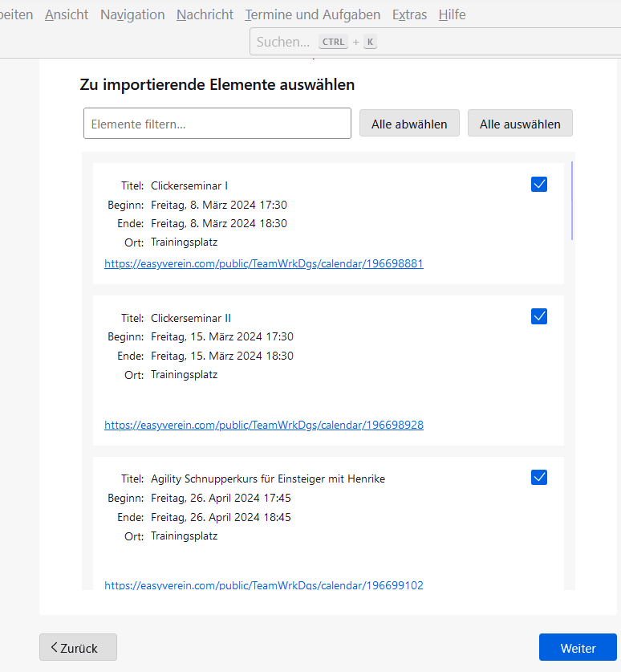Image resolution: width=621 pixels, height=672 pixels.
Task: Select the Clickerseminar II title text
Action: [x=191, y=318]
